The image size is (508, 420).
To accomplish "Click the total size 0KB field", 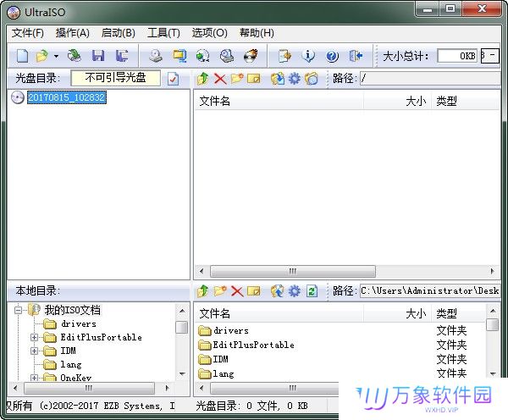I will coord(457,56).
